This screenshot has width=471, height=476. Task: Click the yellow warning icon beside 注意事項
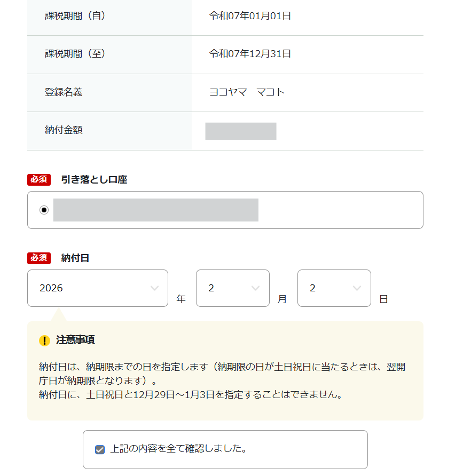tap(44, 340)
